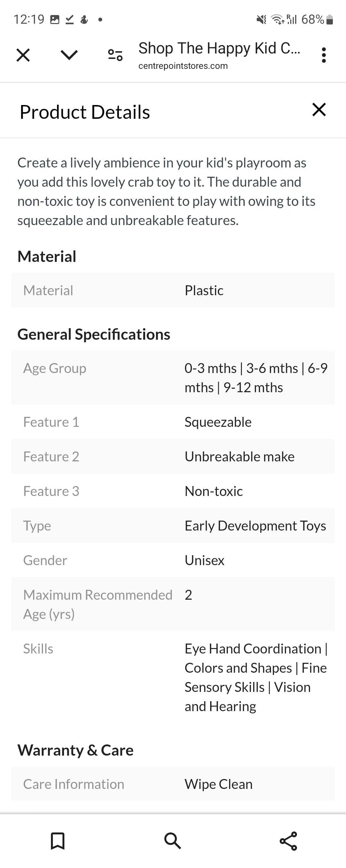Tap the search magnifier icon

point(173,841)
